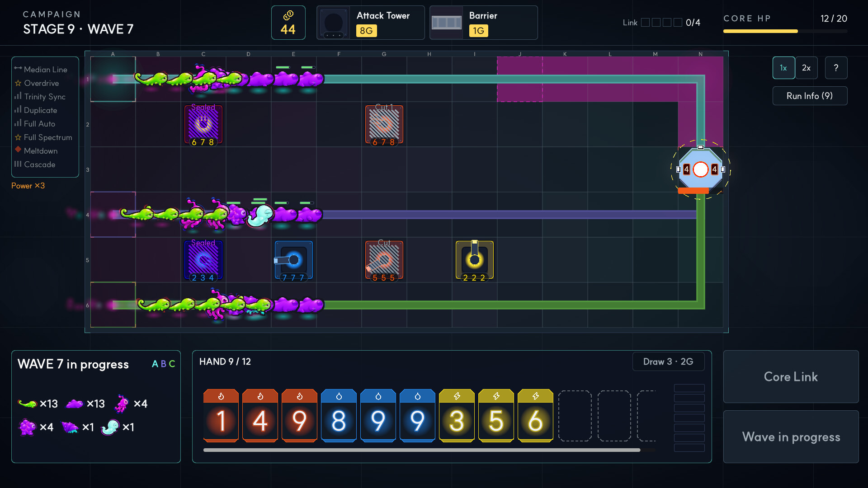Click the core base octagon
868x488 pixels.
pyautogui.click(x=701, y=169)
